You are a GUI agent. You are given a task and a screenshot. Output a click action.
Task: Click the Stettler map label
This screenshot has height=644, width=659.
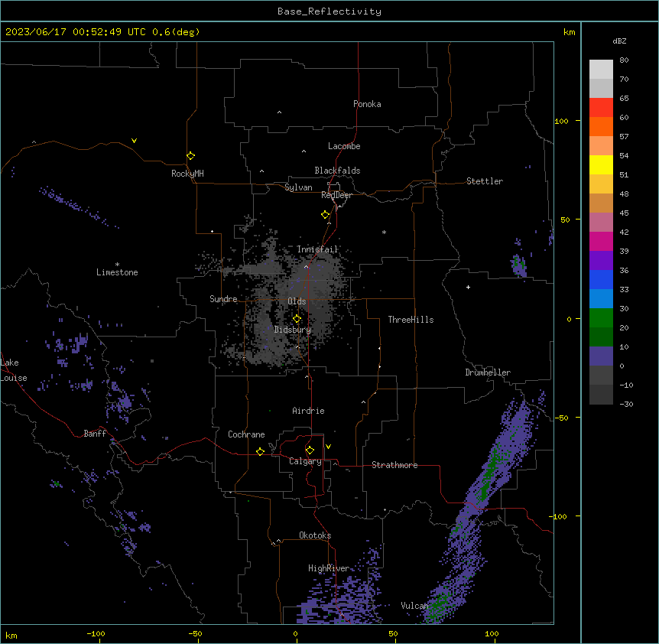(x=485, y=181)
